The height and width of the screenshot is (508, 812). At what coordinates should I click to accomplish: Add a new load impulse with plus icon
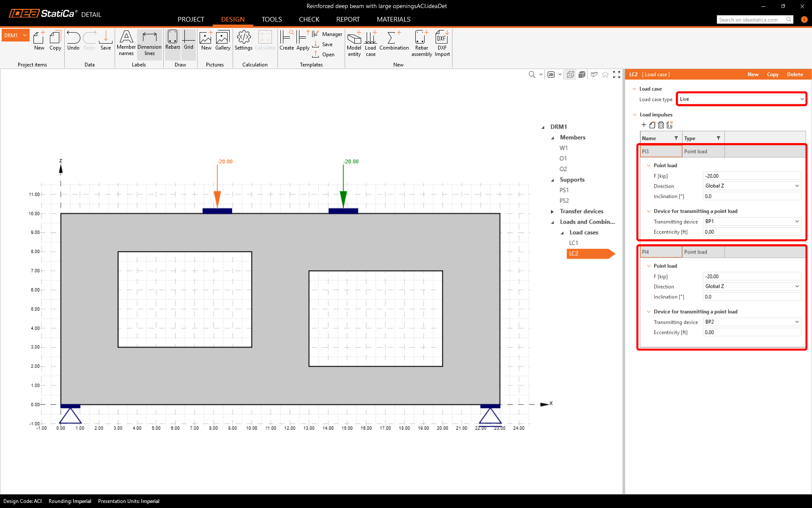tap(644, 125)
